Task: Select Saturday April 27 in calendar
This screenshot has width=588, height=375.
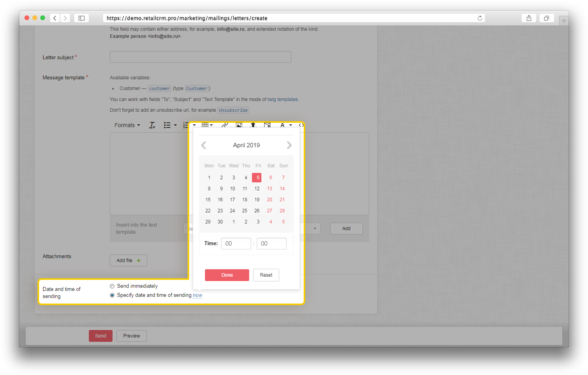Action: pyautogui.click(x=270, y=211)
